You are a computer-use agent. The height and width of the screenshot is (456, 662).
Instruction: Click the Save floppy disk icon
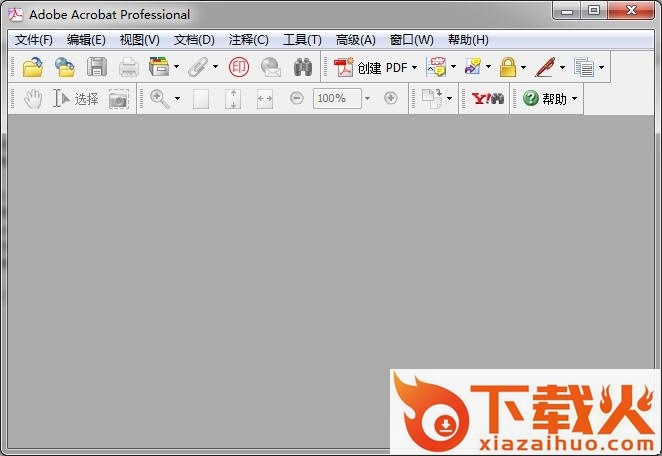(97, 67)
